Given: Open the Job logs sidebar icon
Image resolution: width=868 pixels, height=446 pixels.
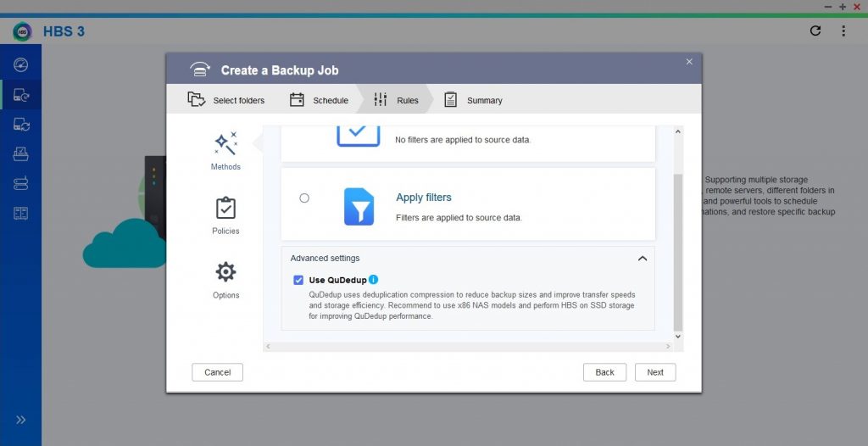Looking at the screenshot, I should (x=21, y=214).
